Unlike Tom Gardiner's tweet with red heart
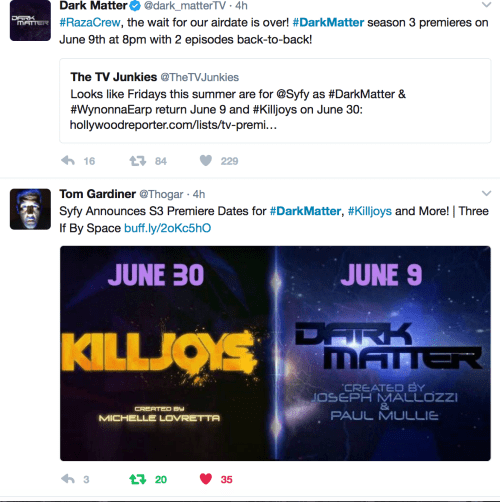The width and height of the screenshot is (500, 502). coord(206,479)
